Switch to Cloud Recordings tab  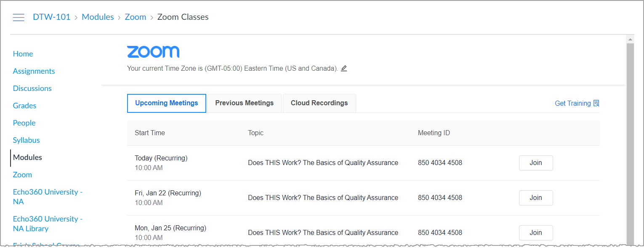point(319,103)
